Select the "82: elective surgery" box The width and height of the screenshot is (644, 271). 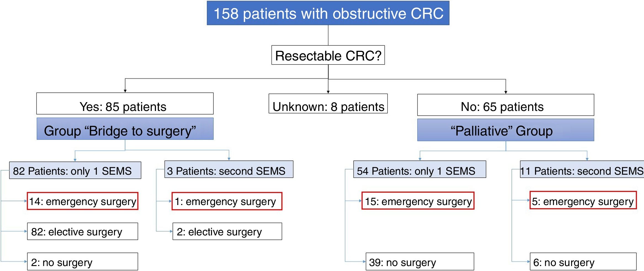point(83,232)
